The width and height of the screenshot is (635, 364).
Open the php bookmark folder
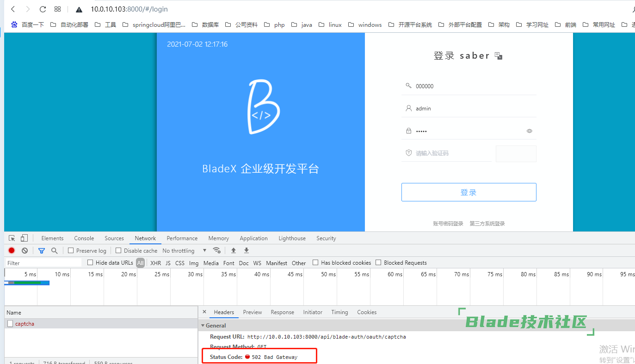[x=274, y=25]
